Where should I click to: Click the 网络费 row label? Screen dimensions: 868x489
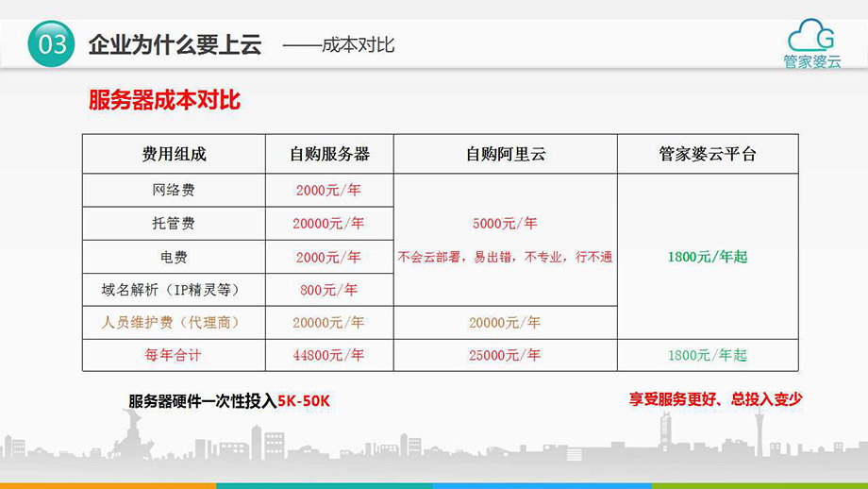174,190
